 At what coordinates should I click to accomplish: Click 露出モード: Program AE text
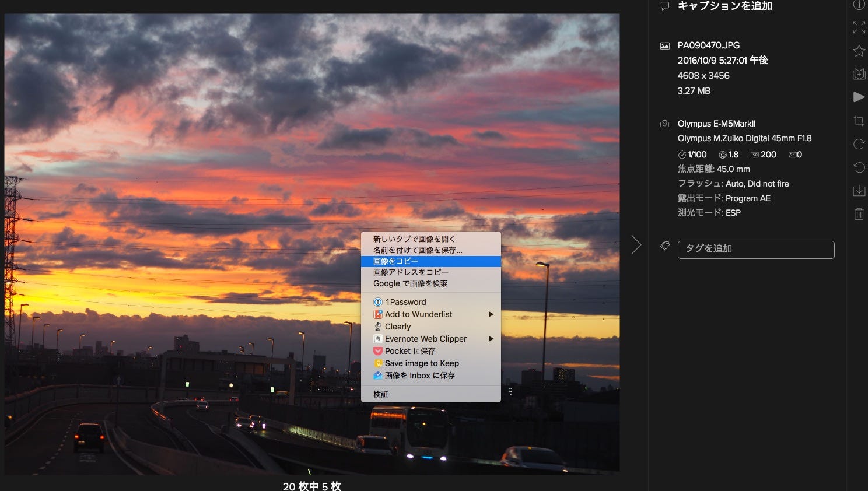point(724,198)
